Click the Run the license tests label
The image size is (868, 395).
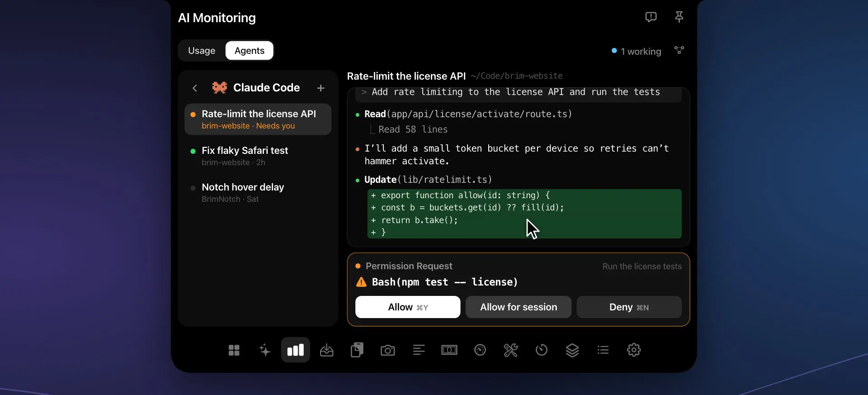tap(642, 267)
